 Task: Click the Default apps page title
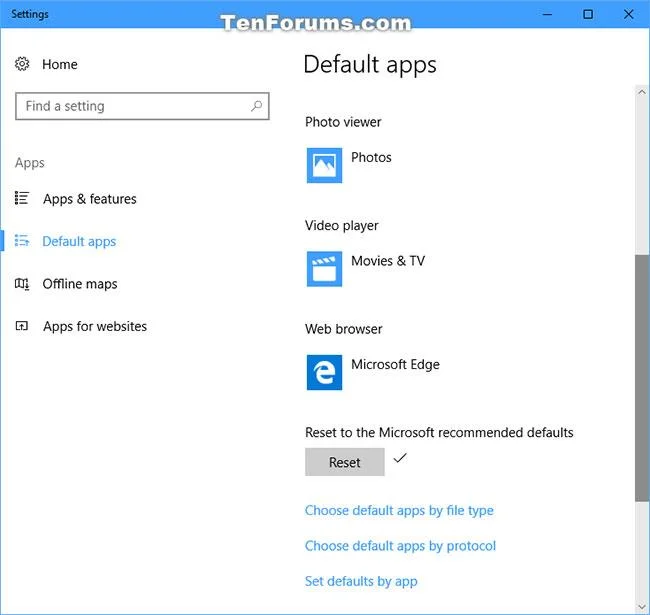click(370, 65)
